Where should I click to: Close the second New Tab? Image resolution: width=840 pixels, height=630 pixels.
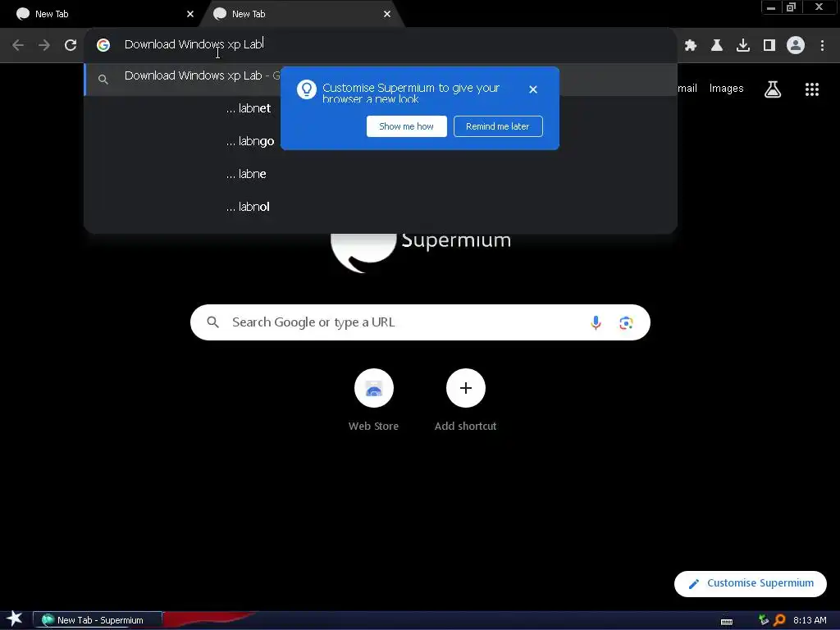[x=387, y=14]
